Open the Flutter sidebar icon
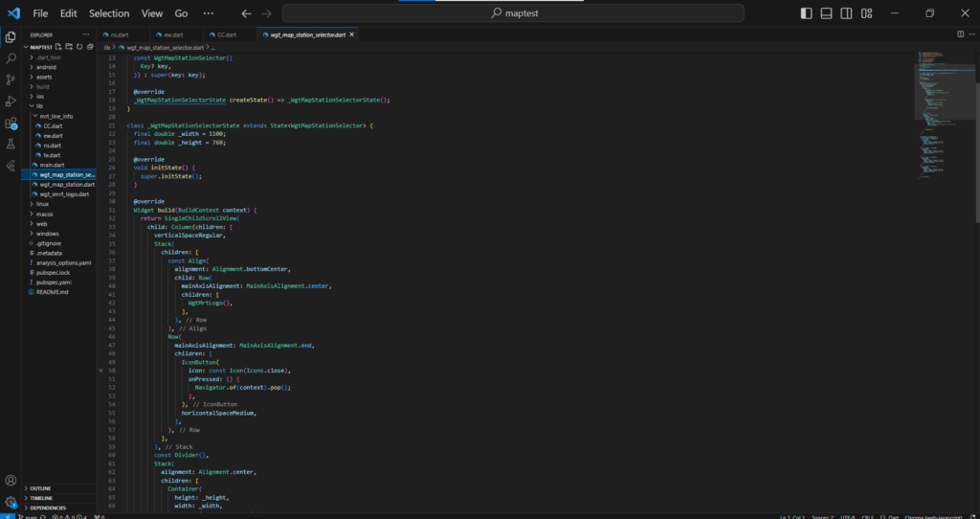This screenshot has height=519, width=980. [x=11, y=167]
